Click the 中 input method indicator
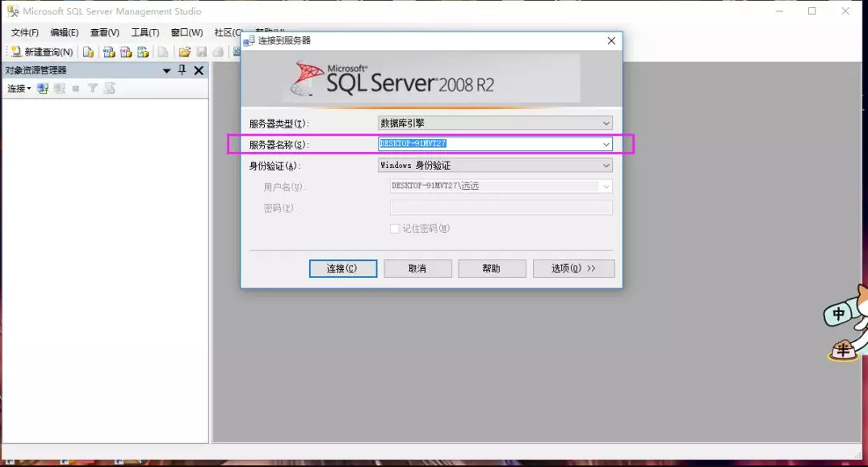The image size is (868, 467). (838, 314)
